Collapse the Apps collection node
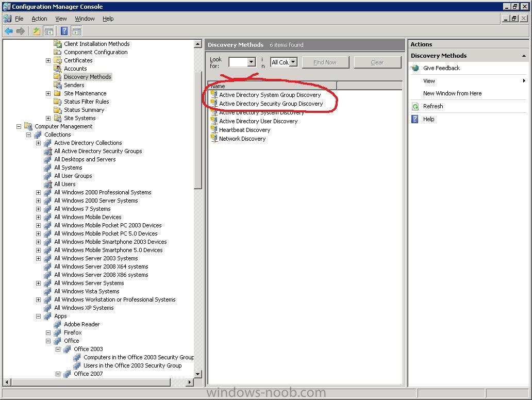Image resolution: width=532 pixels, height=400 pixels. (38, 316)
